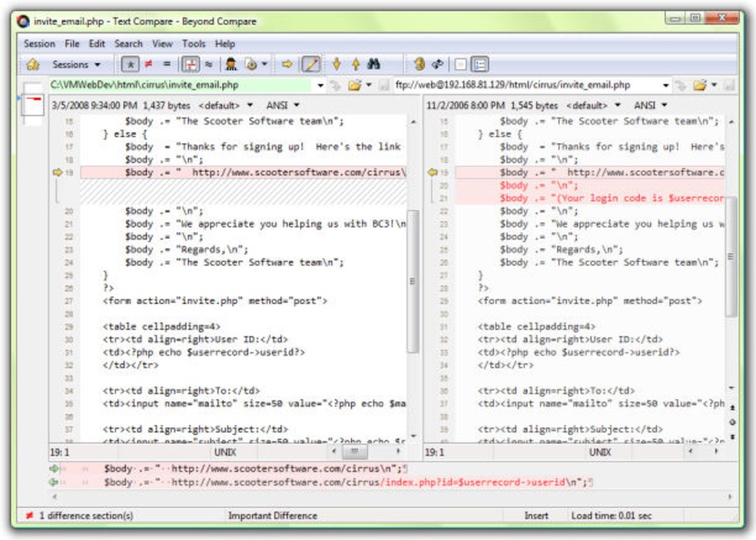
Task: Click the yellow arrow at line 19 left
Action: [x=58, y=172]
